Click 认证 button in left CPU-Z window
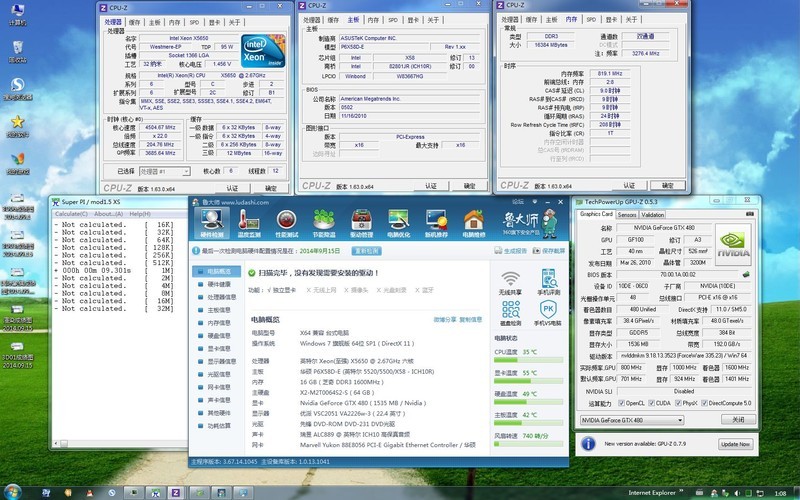Viewport: 800px width, 500px height. click(232, 188)
